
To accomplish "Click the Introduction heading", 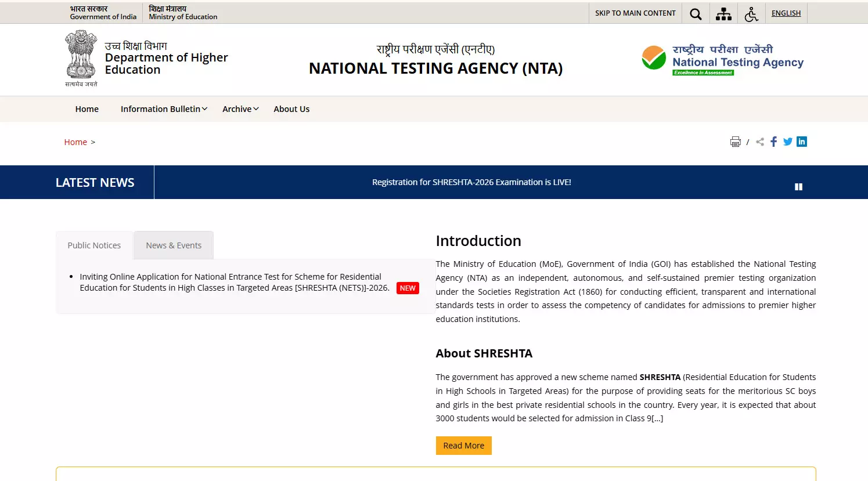I will (478, 241).
